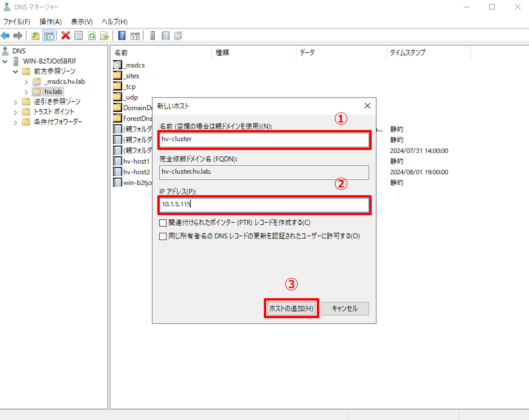This screenshot has height=420, width=529.
Task: Enable the PTR レコードを作成する checkbox
Action: (x=163, y=223)
